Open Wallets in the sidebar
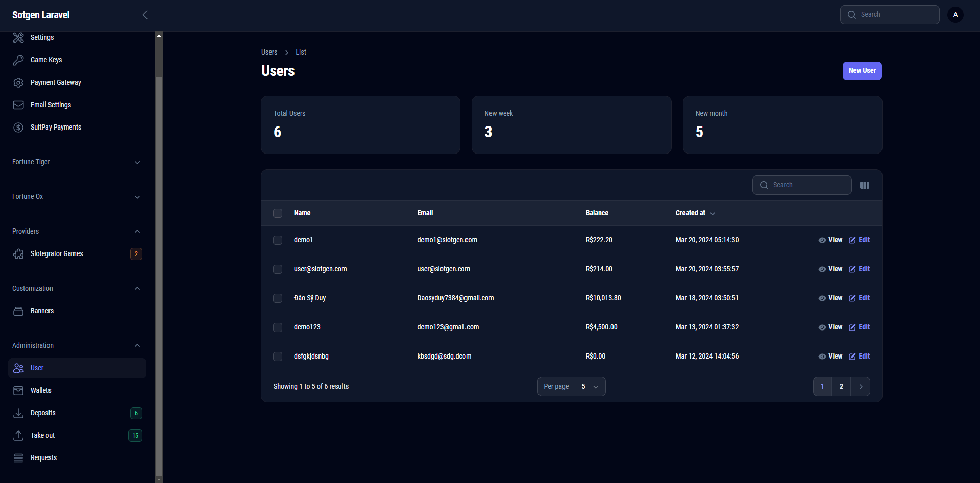 (x=41, y=391)
